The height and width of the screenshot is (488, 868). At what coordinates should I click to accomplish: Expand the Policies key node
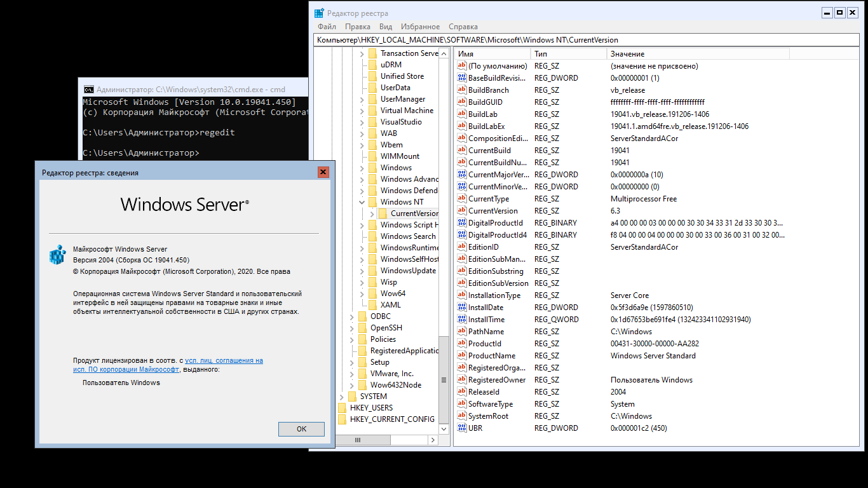(x=352, y=339)
